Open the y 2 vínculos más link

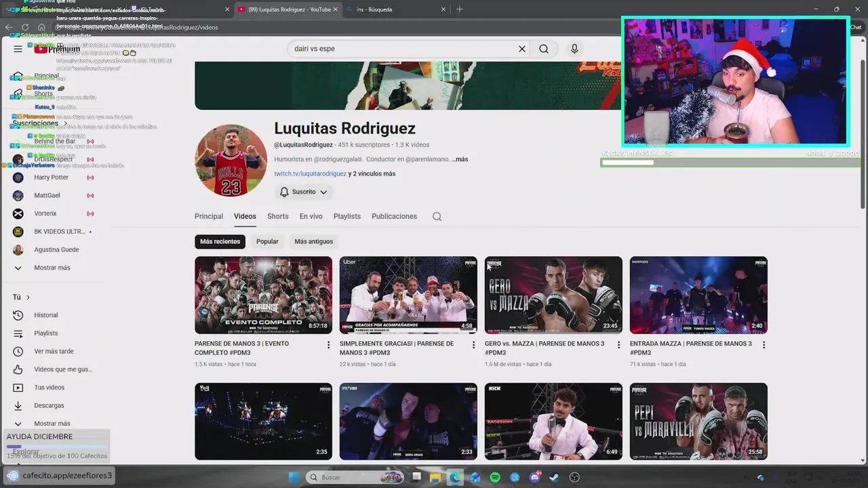(x=372, y=174)
